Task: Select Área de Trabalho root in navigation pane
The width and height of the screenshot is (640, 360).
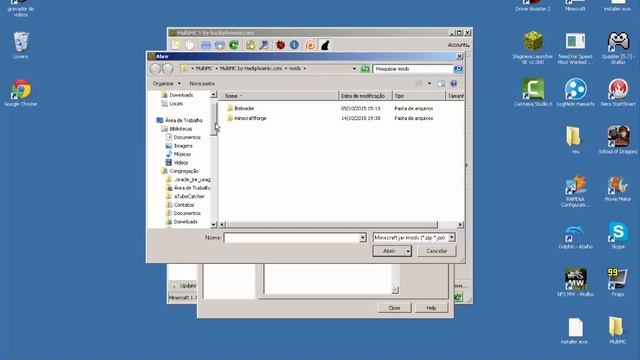Action: tap(180, 120)
